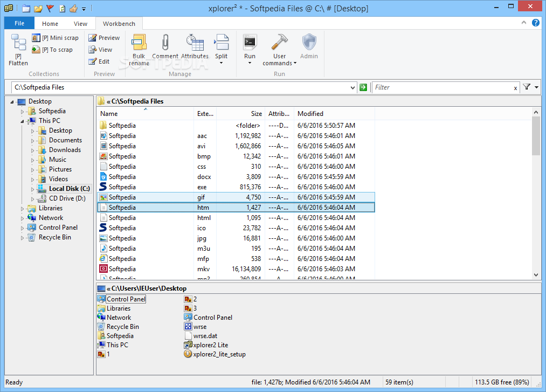The image size is (546, 392).
Task: Click the C:\Softpedia Files address field
Action: click(181, 87)
